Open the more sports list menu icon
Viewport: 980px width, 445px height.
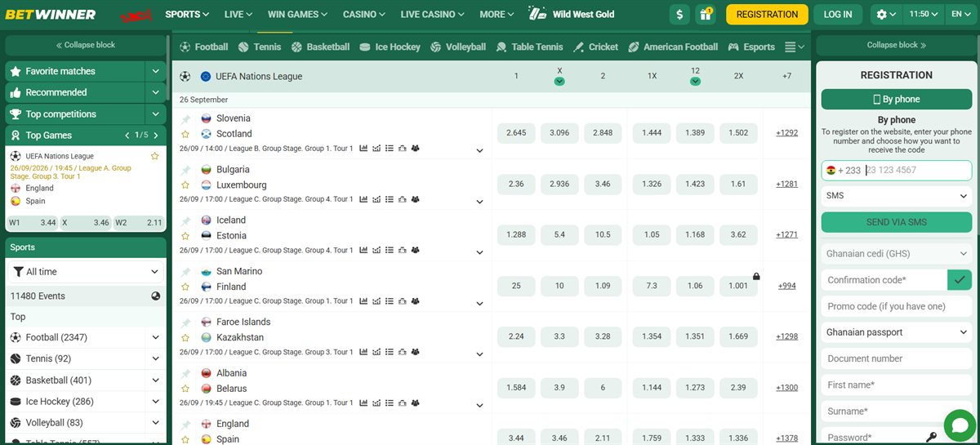[x=795, y=47]
